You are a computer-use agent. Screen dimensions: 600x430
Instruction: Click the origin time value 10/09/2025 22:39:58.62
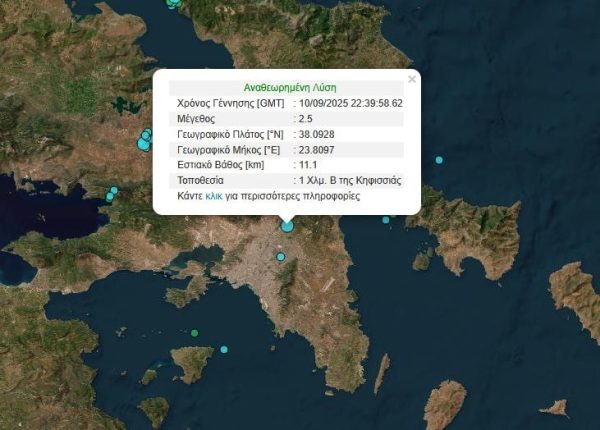point(350,103)
